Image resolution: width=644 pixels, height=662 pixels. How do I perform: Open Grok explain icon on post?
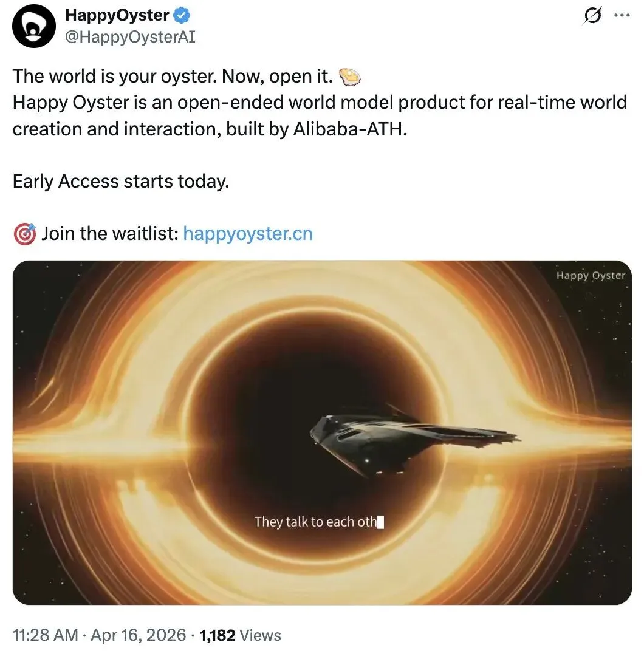point(592,16)
